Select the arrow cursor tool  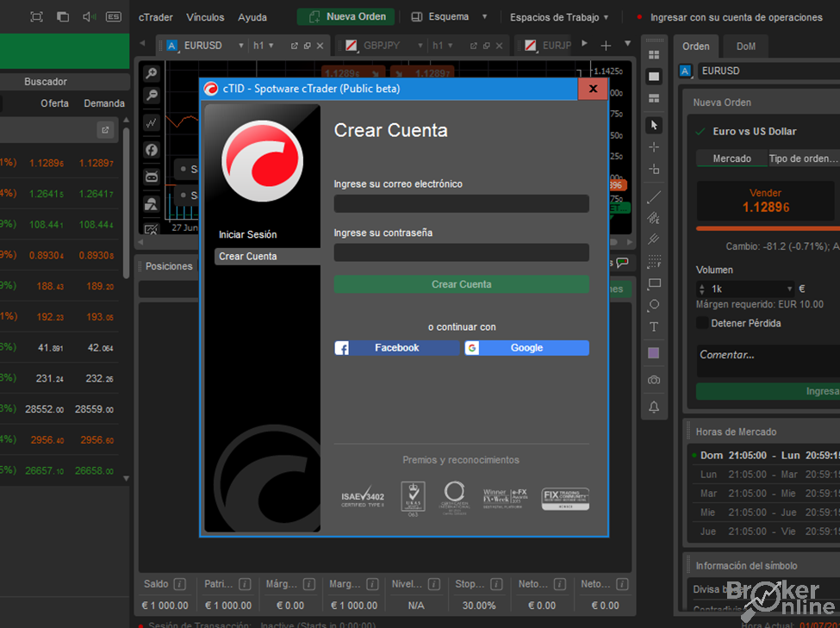point(654,125)
